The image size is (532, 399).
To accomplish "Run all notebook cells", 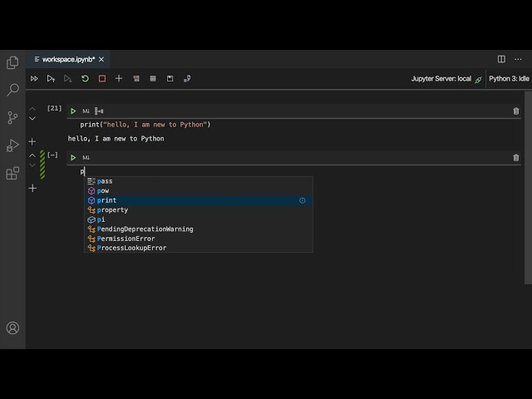I will click(x=34, y=79).
